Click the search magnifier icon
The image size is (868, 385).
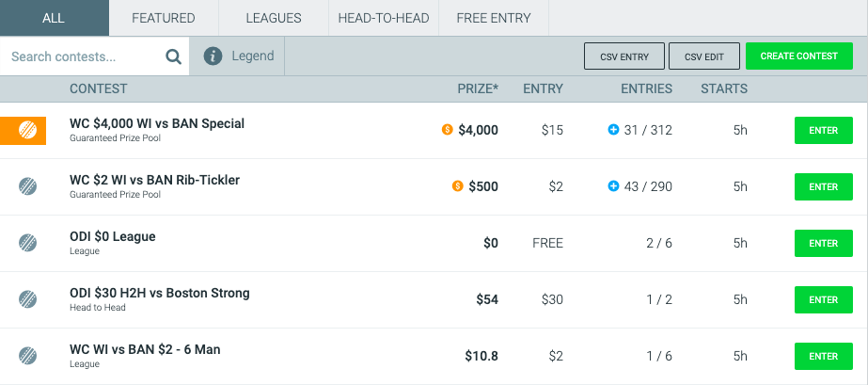click(174, 56)
